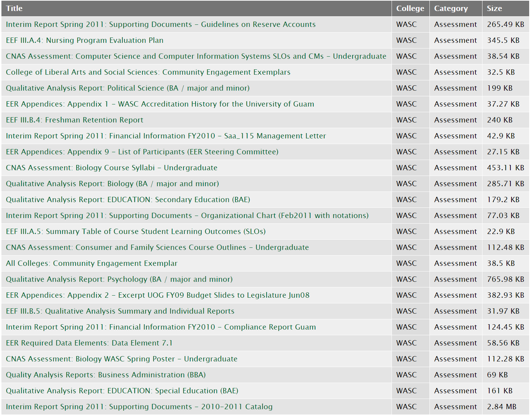Open Qualitative Analysis Report: Political Science link
Viewport: 532px width, 417px height.
pos(128,88)
